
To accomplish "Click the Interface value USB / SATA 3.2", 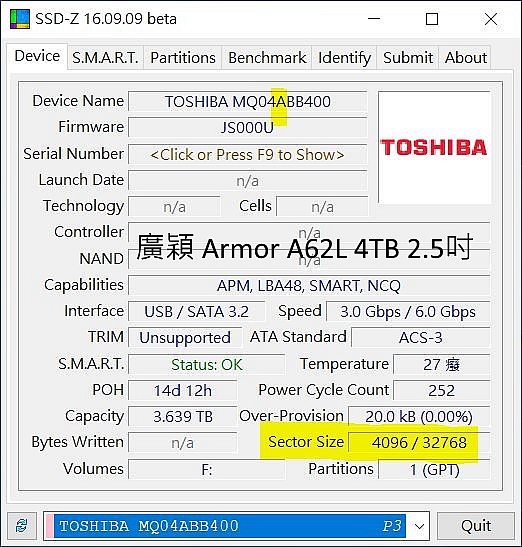I will pyautogui.click(x=196, y=312).
